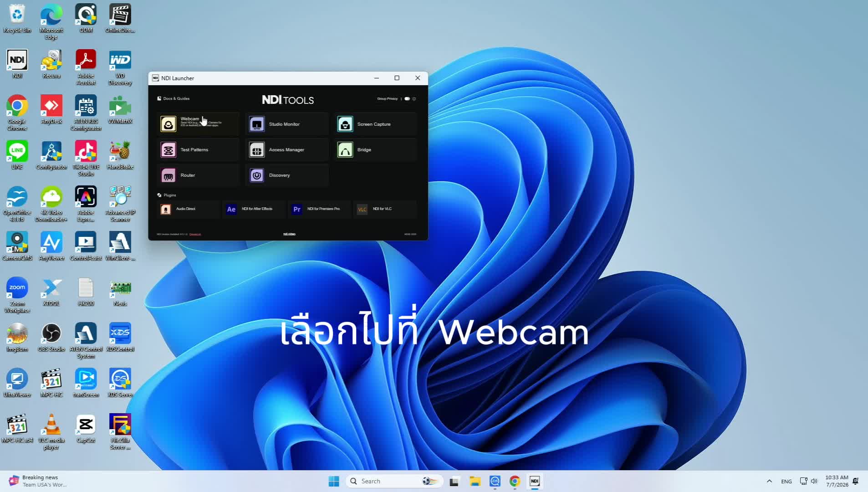Launch the Webcam tool in NDI Launcher
868x492 pixels.
click(x=198, y=124)
